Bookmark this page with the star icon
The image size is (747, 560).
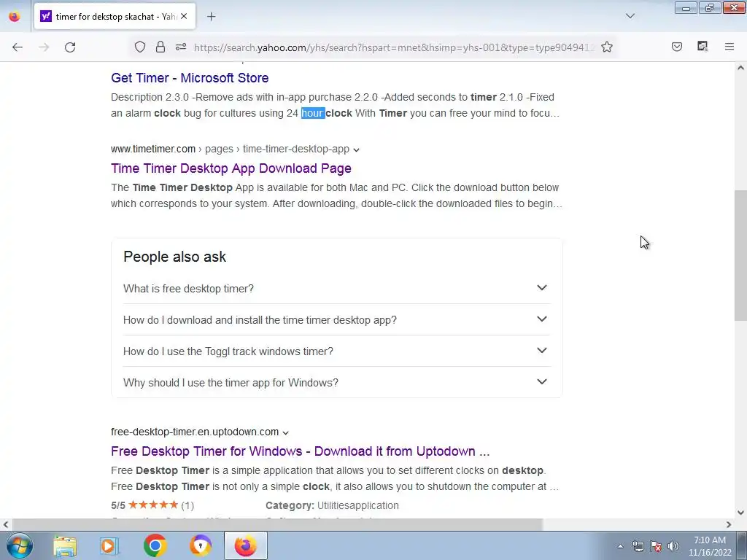coord(606,47)
